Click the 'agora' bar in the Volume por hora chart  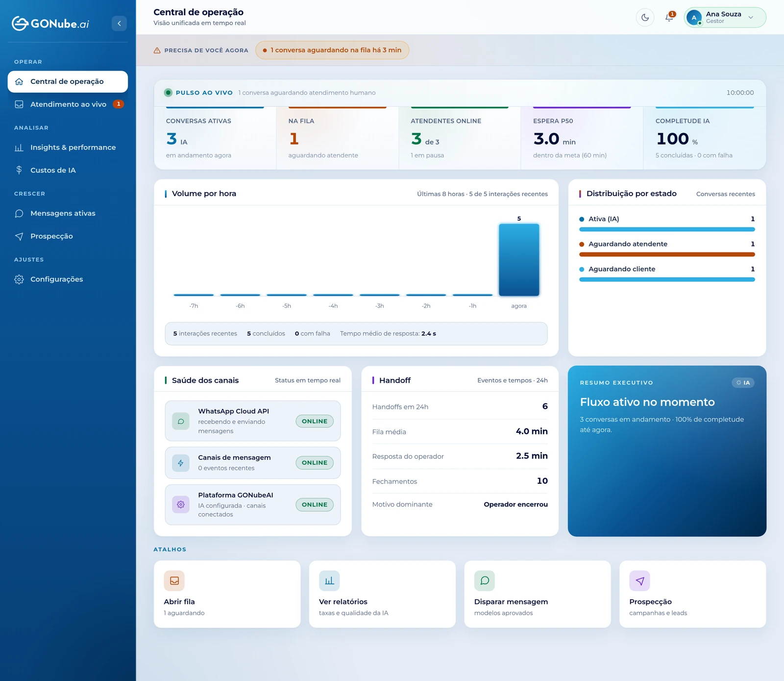coord(519,260)
